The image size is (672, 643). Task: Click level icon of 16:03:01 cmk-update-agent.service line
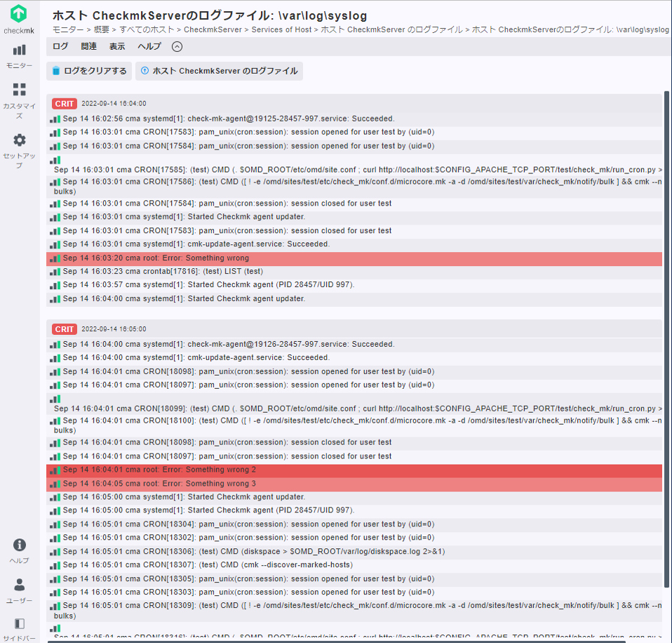click(55, 245)
